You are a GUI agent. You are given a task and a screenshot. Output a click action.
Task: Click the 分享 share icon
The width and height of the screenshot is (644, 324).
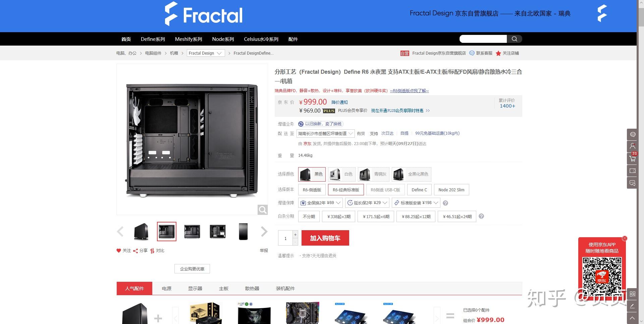coord(136,251)
